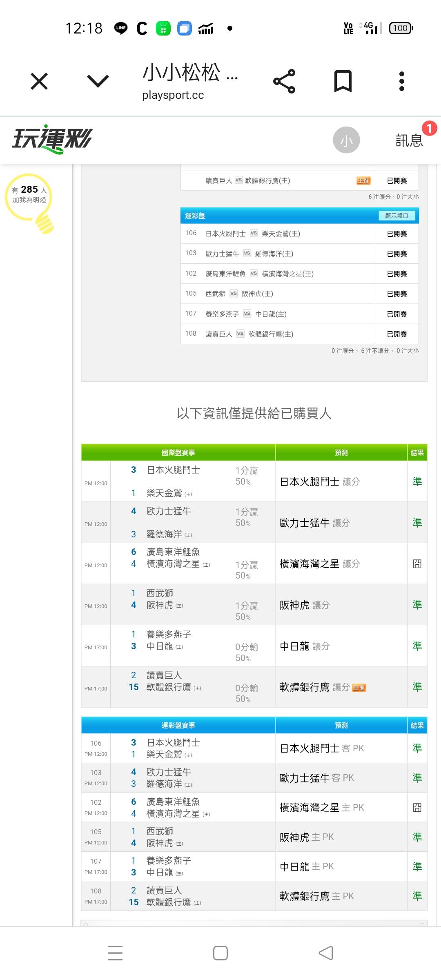Click the VS icon in game 105
This screenshot has width=441, height=980.
[234, 293]
